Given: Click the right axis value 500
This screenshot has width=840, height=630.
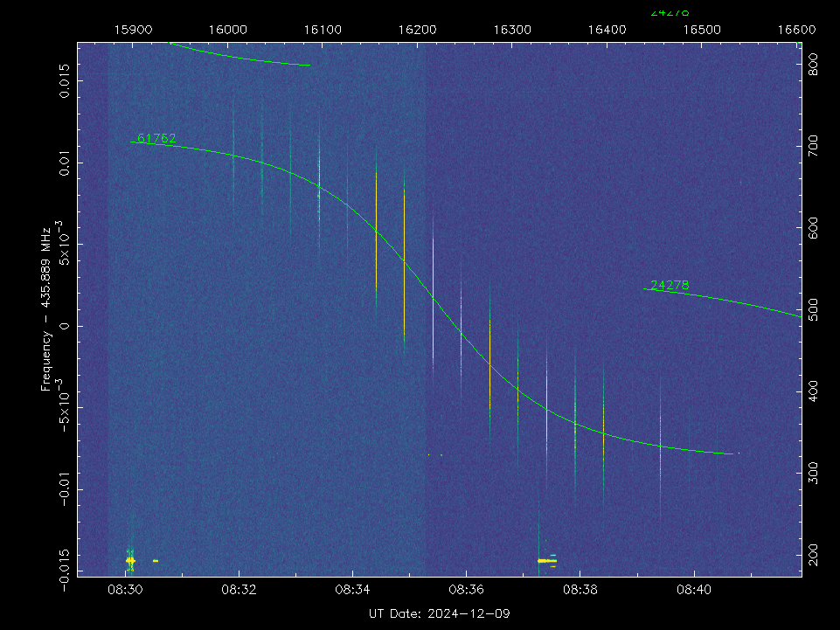Looking at the screenshot, I should pyautogui.click(x=812, y=309).
